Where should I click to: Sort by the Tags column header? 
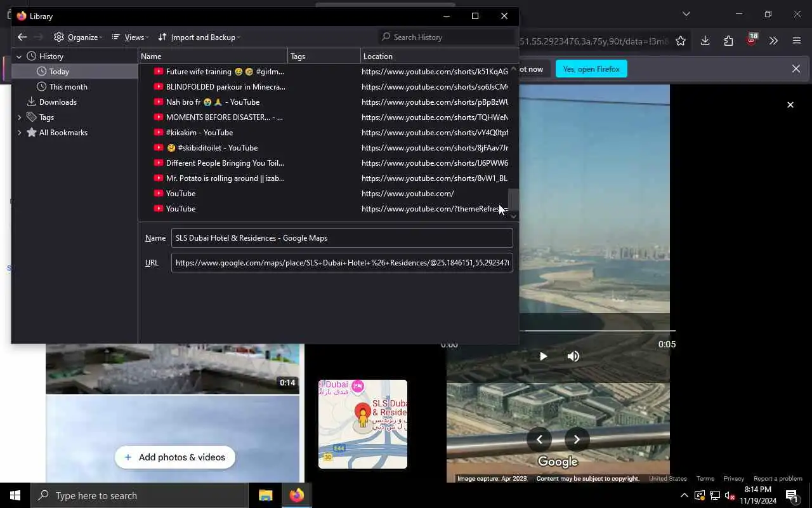(324, 57)
